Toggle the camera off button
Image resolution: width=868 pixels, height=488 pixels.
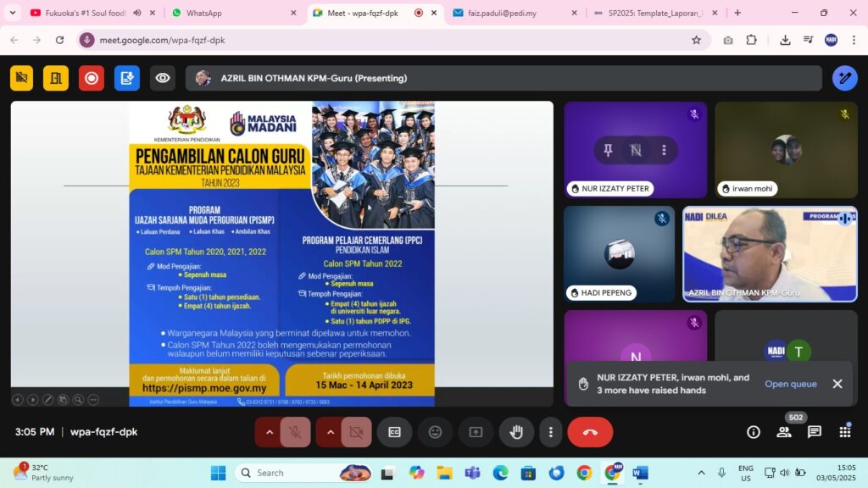click(357, 432)
